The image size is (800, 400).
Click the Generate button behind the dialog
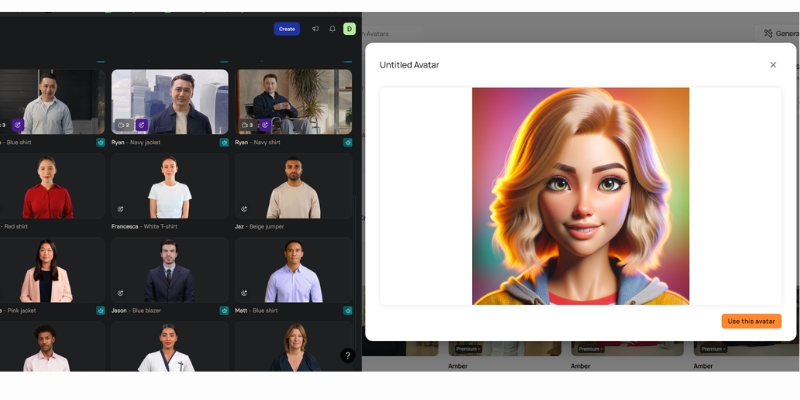pos(778,33)
